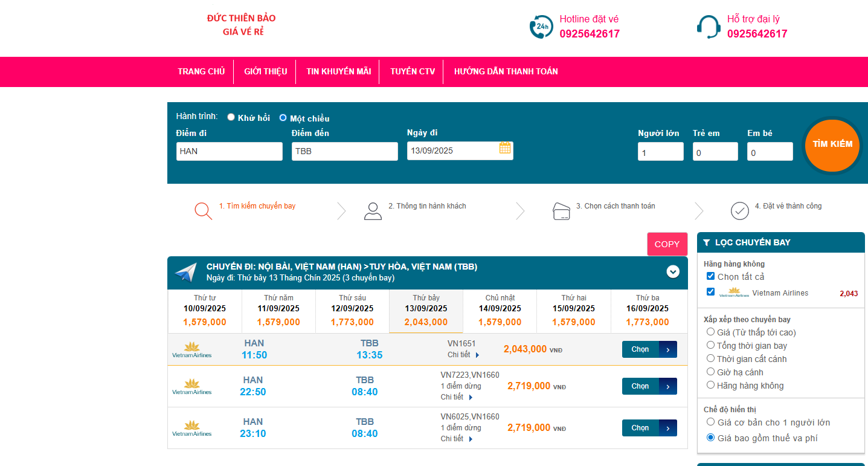
Task: Click the orange TÌM KIẾM search button
Action: click(x=832, y=146)
